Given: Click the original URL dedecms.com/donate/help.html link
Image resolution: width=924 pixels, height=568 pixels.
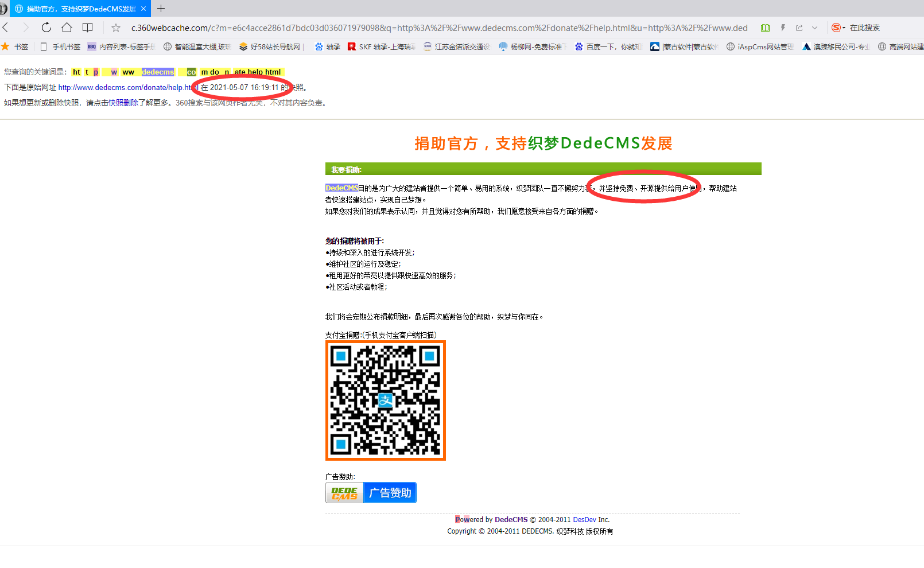Looking at the screenshot, I should [127, 88].
